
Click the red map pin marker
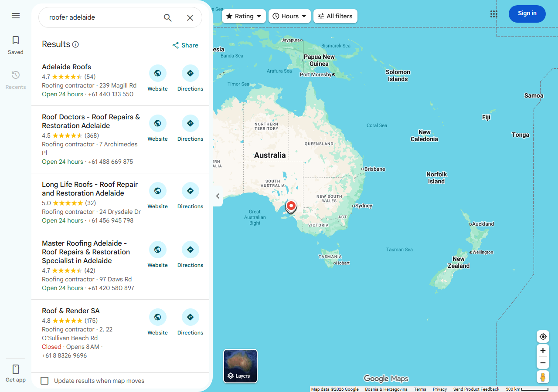291,206
